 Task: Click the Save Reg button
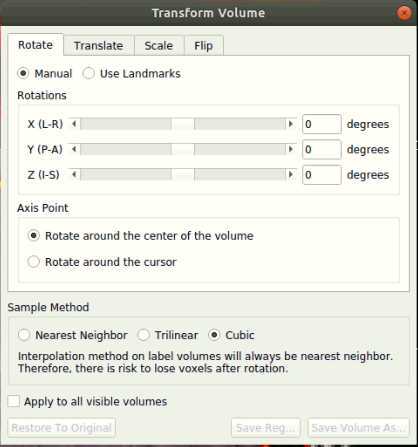click(266, 428)
